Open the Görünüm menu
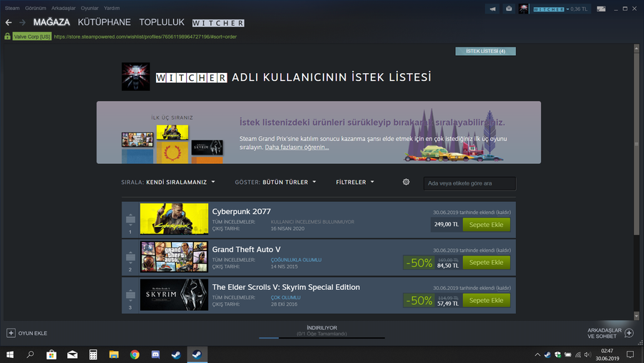The width and height of the screenshot is (644, 363). pos(35,8)
